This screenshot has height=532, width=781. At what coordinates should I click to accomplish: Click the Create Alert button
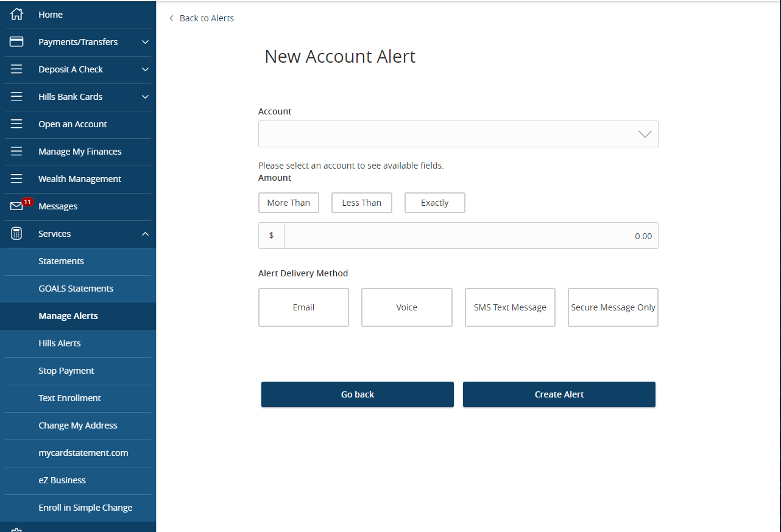coord(559,394)
